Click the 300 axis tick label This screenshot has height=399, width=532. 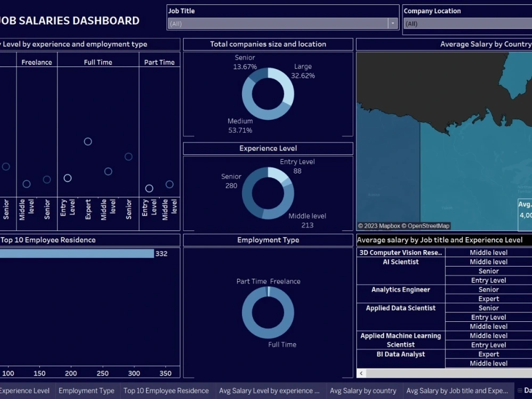point(134,373)
